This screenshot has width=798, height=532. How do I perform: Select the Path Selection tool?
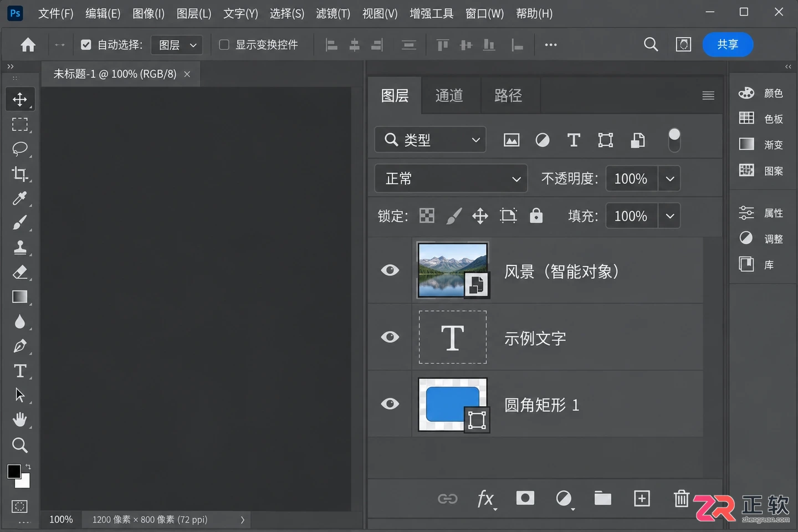coord(20,395)
